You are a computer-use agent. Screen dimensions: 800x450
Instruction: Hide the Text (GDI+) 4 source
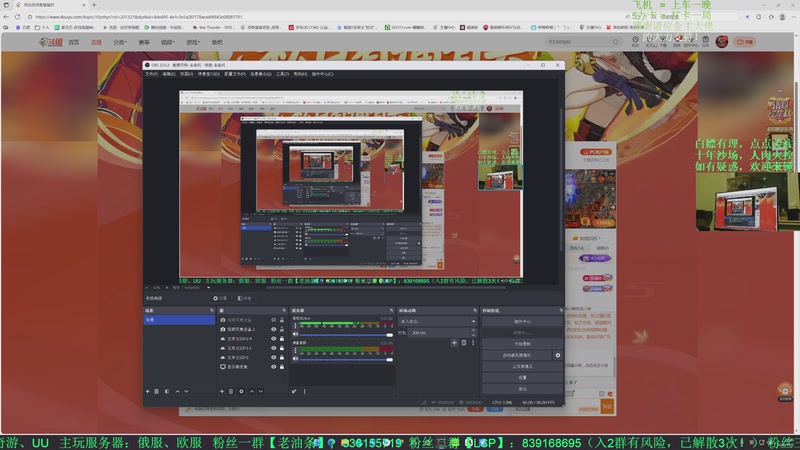coord(273,339)
